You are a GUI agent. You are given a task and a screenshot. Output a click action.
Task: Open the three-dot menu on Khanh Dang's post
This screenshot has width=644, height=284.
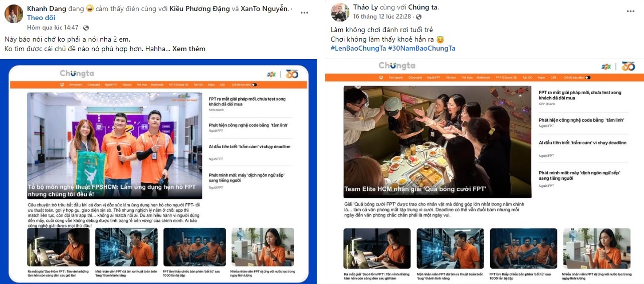point(305,12)
